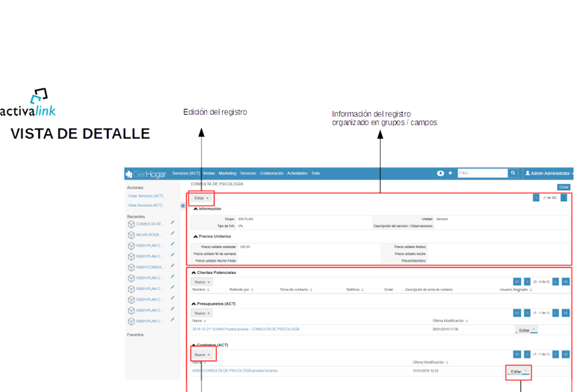Image resolution: width=585 pixels, height=392 pixels.
Task: Click the magnifier search button
Action: point(513,173)
